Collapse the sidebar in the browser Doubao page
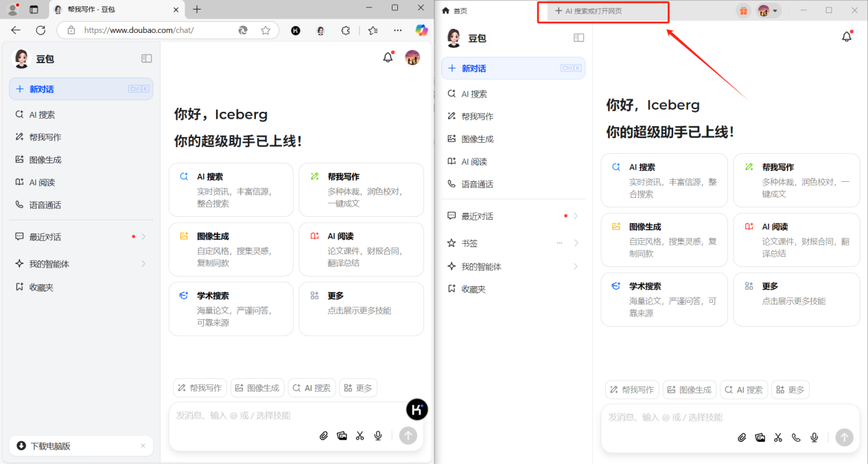This screenshot has width=868, height=464. tap(146, 59)
